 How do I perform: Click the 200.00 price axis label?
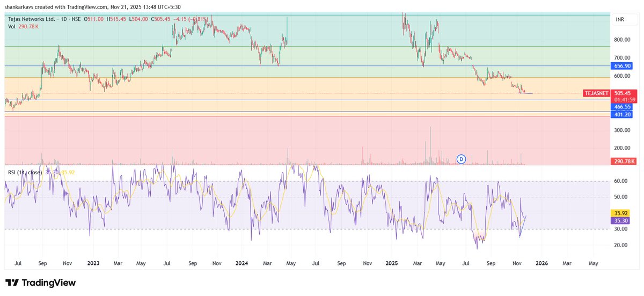click(x=622, y=148)
